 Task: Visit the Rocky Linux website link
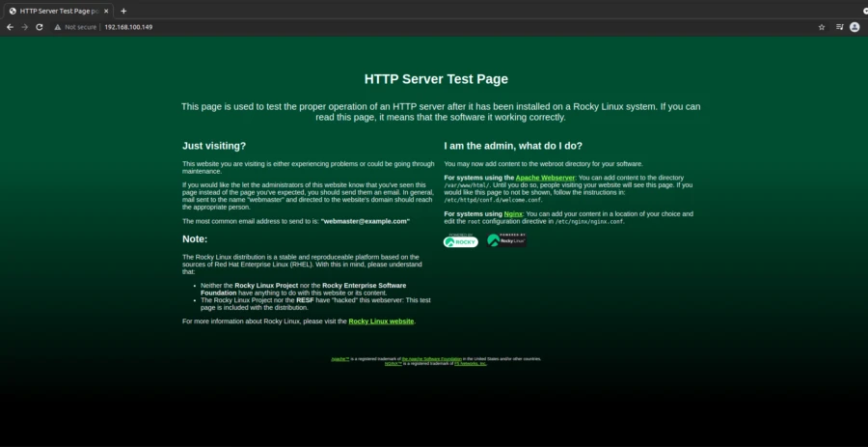381,321
